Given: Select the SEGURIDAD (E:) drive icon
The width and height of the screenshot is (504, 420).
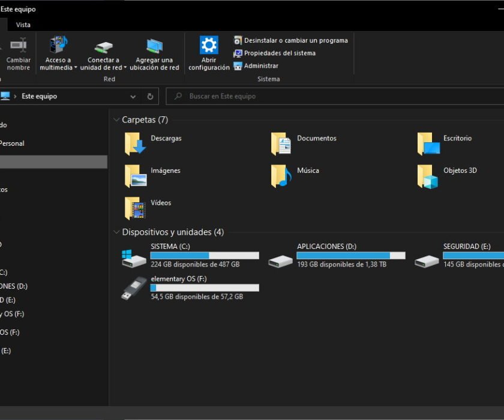Looking at the screenshot, I should pos(427,261).
